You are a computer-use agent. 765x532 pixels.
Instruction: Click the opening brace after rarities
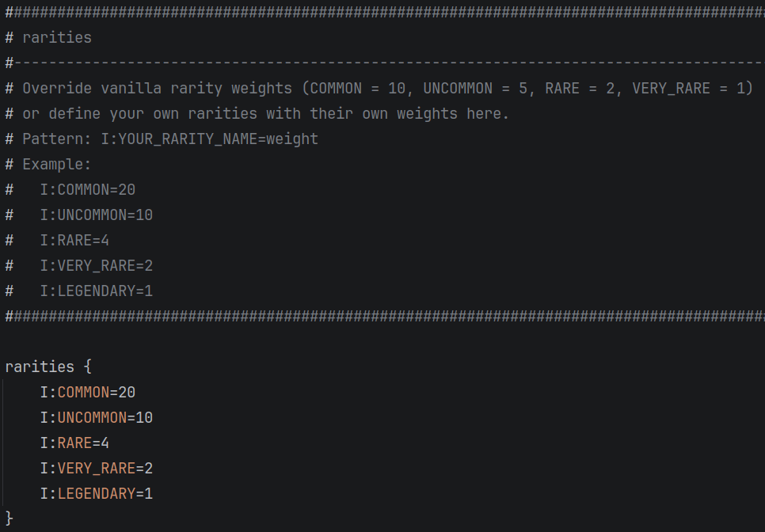tap(87, 367)
